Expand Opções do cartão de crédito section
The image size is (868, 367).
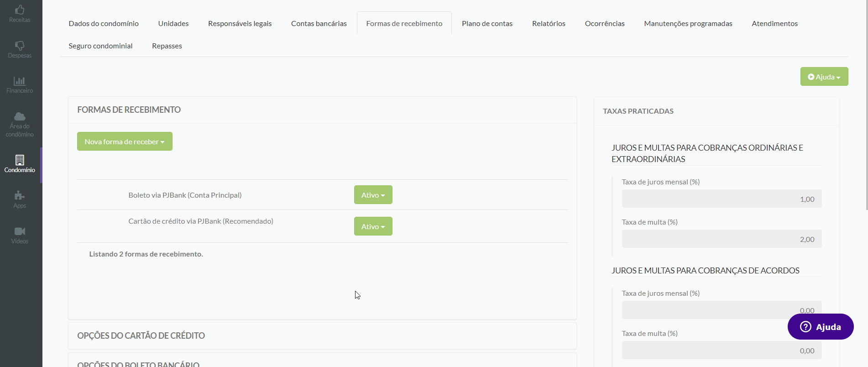point(322,336)
